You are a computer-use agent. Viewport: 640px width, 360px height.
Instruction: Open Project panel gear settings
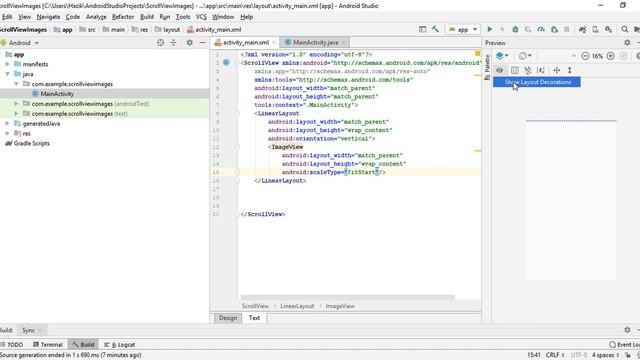click(x=189, y=42)
